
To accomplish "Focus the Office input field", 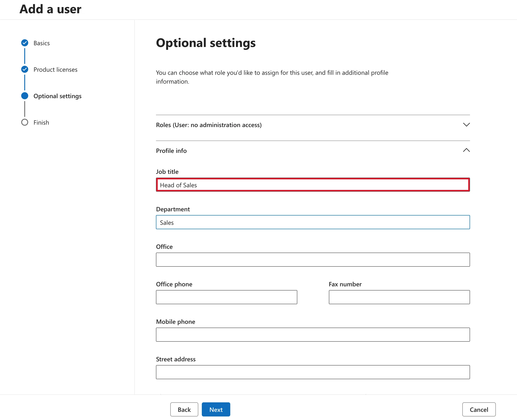I will pos(313,260).
